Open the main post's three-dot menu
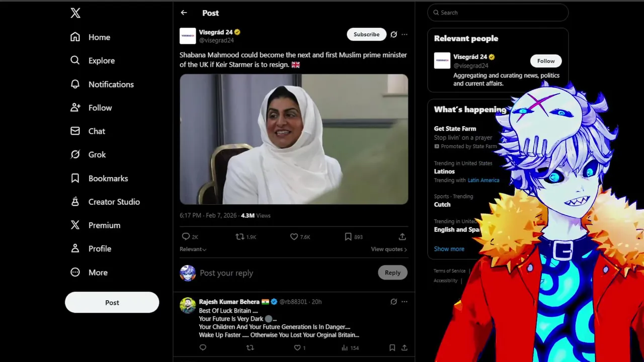This screenshot has height=362, width=644. coord(405,34)
